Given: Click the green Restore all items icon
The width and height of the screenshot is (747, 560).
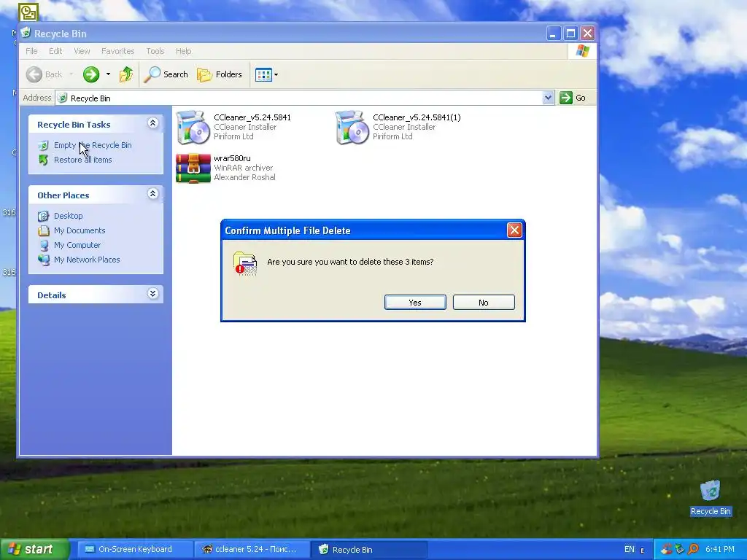Looking at the screenshot, I should pos(43,160).
